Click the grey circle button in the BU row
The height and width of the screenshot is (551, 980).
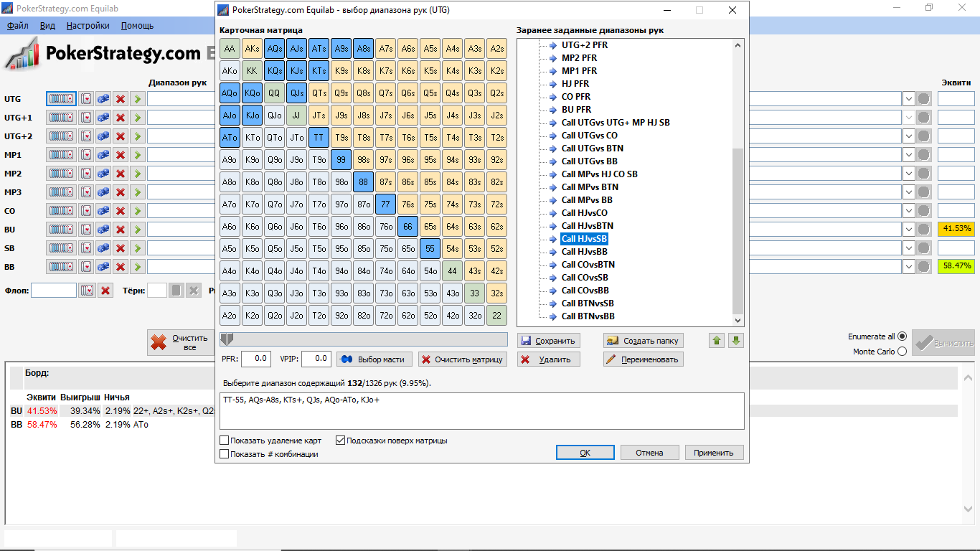(x=924, y=229)
